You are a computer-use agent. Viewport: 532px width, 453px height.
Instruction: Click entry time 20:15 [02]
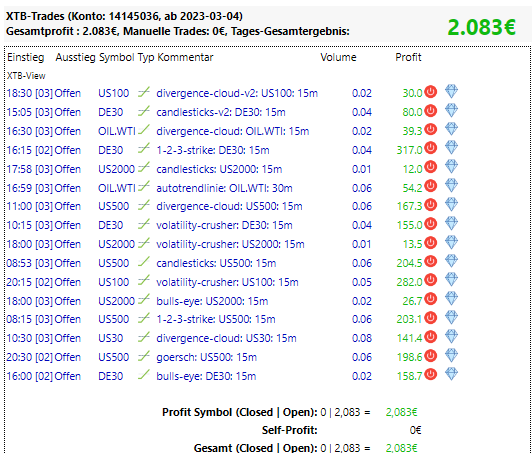click(30, 282)
